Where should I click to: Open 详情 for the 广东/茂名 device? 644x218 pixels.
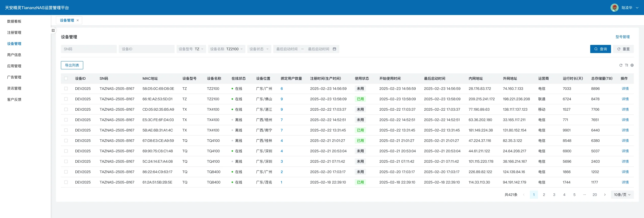(625, 182)
